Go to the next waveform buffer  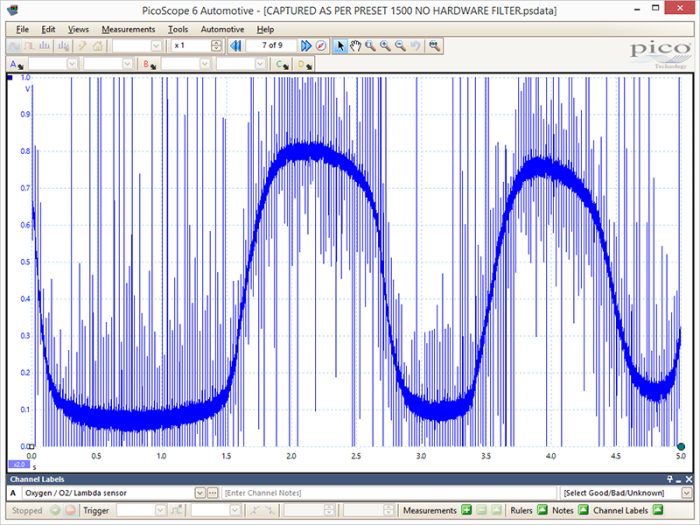(x=306, y=46)
